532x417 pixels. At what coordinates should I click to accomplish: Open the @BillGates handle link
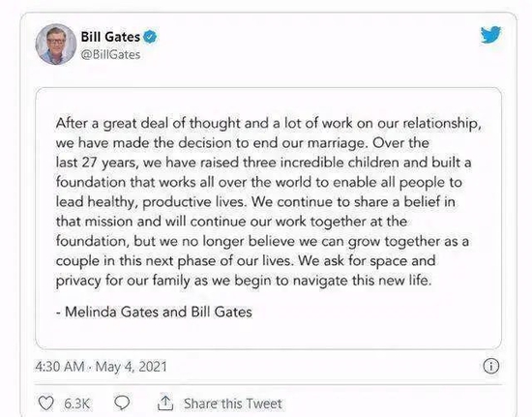[x=110, y=54]
